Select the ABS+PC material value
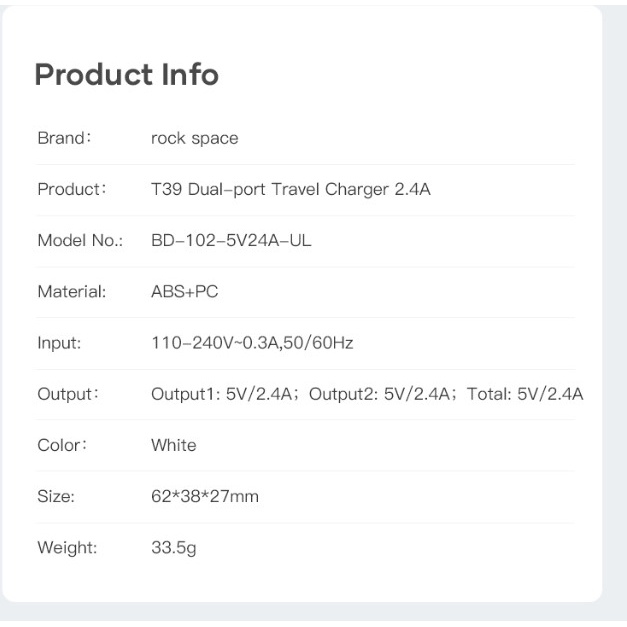The width and height of the screenshot is (627, 627). click(x=184, y=292)
